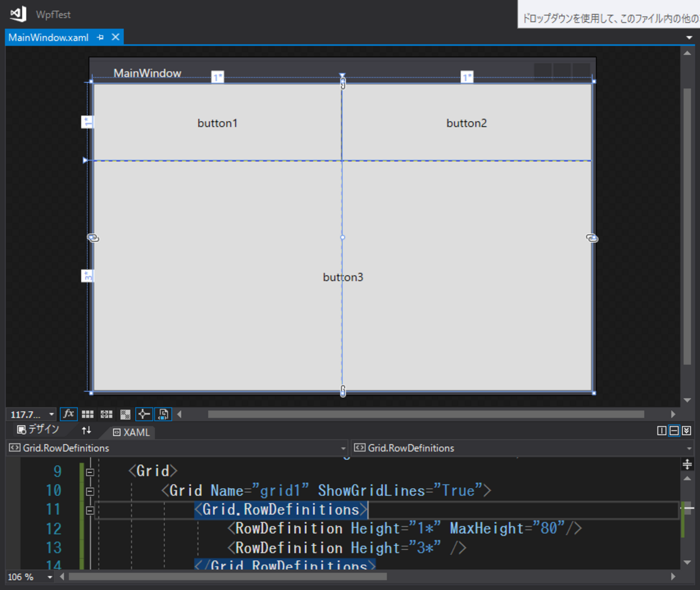Toggle the fx effects button in designer toolbar
700x590 pixels.
pyautogui.click(x=68, y=414)
